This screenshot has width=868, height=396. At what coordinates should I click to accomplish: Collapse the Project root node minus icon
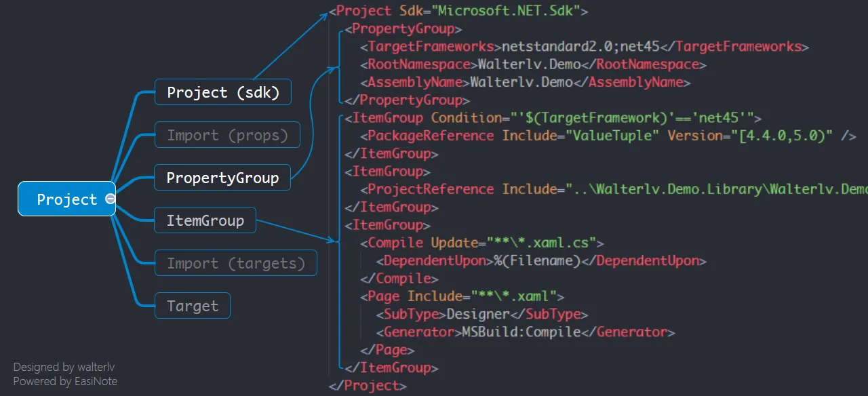click(x=110, y=199)
